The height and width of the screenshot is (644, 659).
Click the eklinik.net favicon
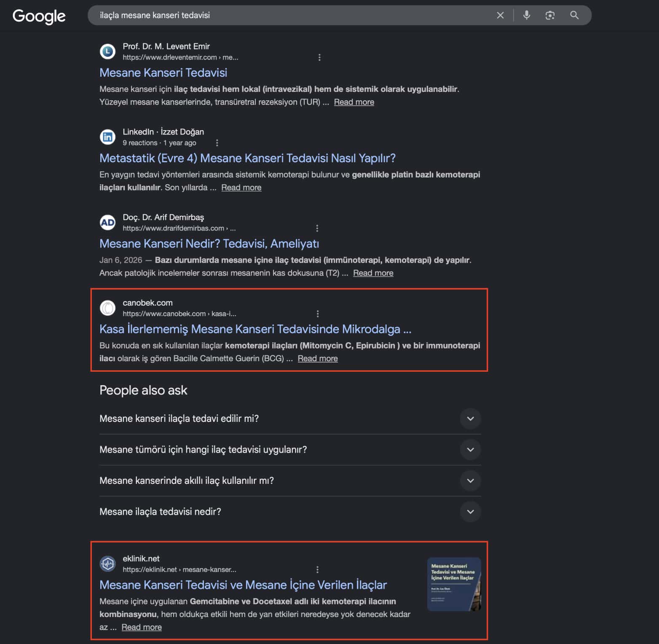pyautogui.click(x=107, y=563)
